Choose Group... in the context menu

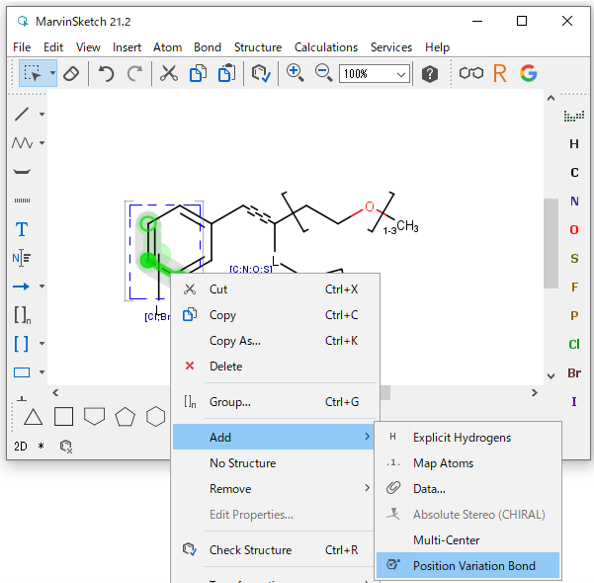[x=275, y=402]
